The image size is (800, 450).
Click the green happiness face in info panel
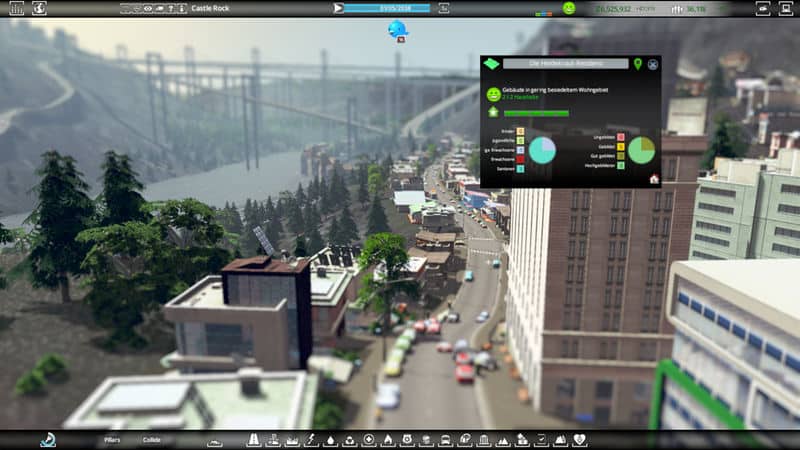point(493,93)
